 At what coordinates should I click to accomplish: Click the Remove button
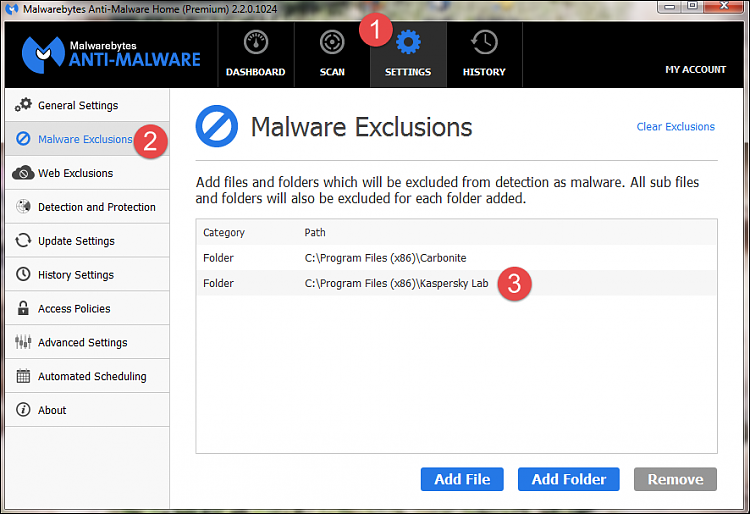675,479
